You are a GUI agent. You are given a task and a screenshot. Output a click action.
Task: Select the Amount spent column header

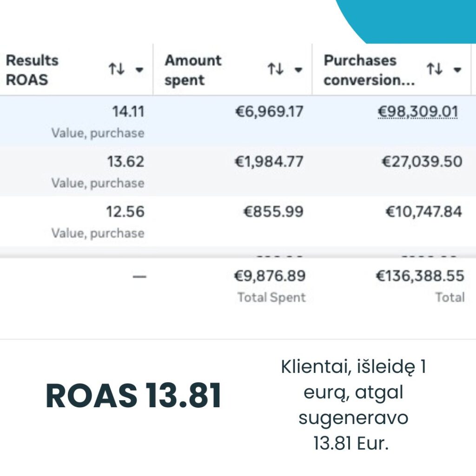click(x=193, y=70)
